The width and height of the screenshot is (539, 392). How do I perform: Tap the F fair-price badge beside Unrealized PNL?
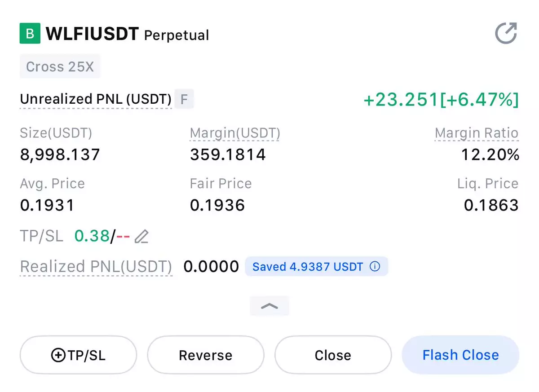tap(184, 99)
